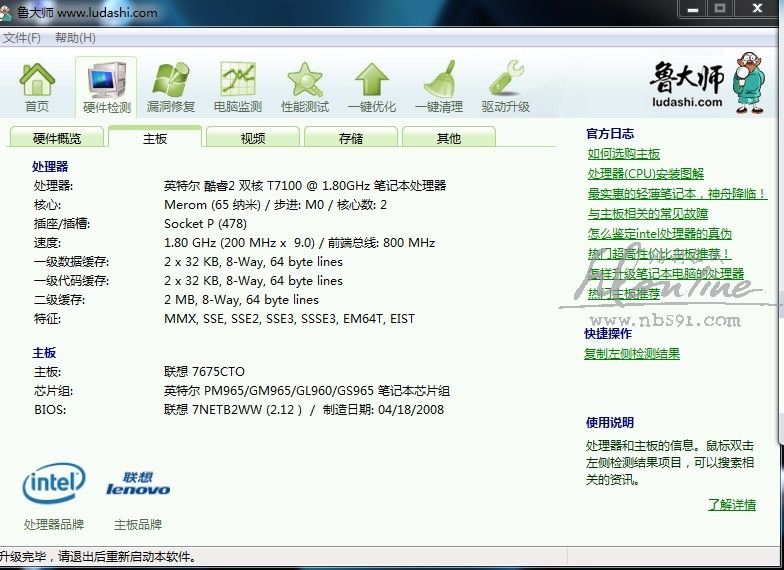The height and width of the screenshot is (570, 784).
Task: Select the 一级代码缓存 cache value row
Action: click(x=253, y=280)
